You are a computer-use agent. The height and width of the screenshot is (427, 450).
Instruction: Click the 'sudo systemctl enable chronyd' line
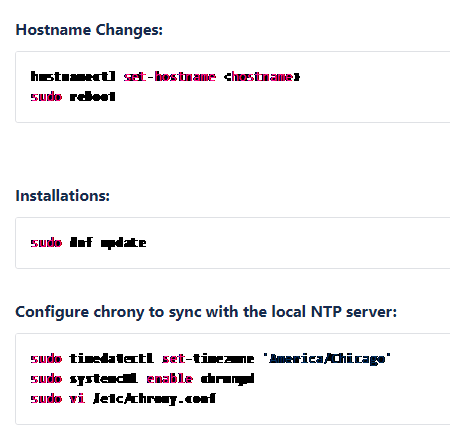tap(142, 379)
